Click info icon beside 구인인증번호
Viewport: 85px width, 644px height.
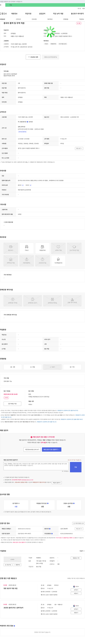point(52,534)
